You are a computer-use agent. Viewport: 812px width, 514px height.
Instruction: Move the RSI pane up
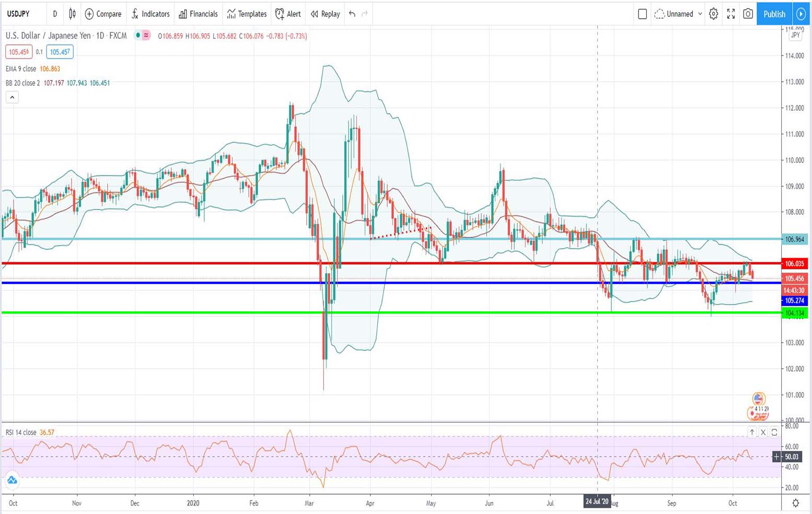click(752, 432)
